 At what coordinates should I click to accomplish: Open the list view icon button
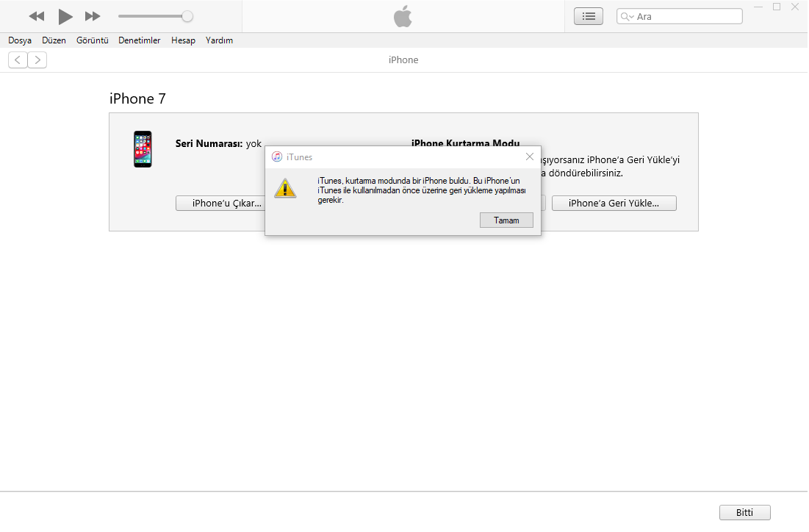[589, 16]
